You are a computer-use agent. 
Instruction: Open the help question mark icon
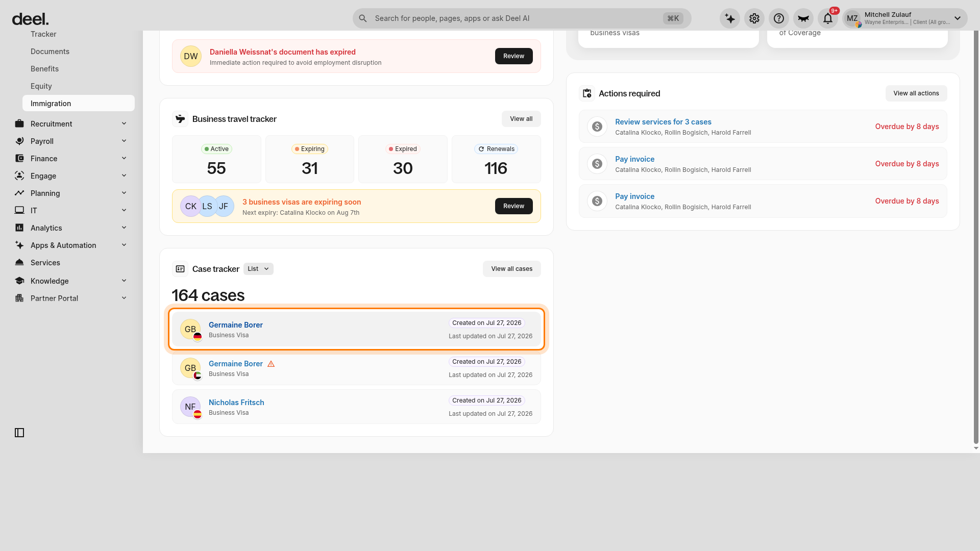[x=779, y=18]
